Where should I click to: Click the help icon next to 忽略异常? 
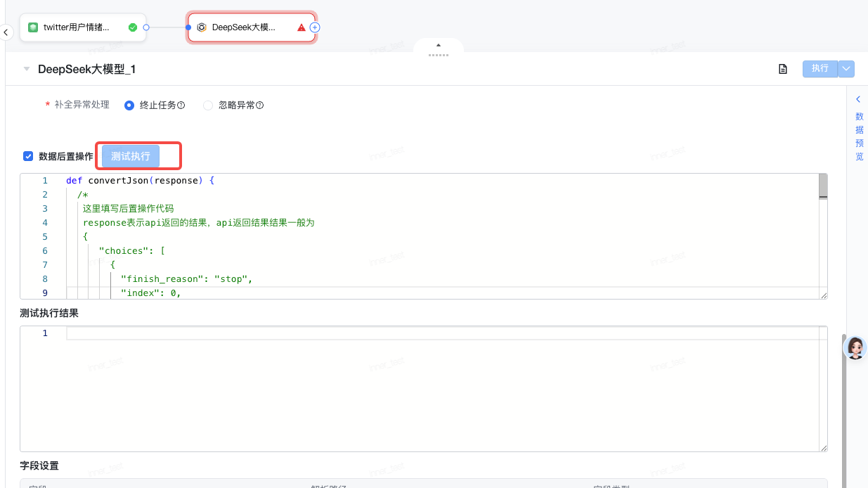pos(259,105)
